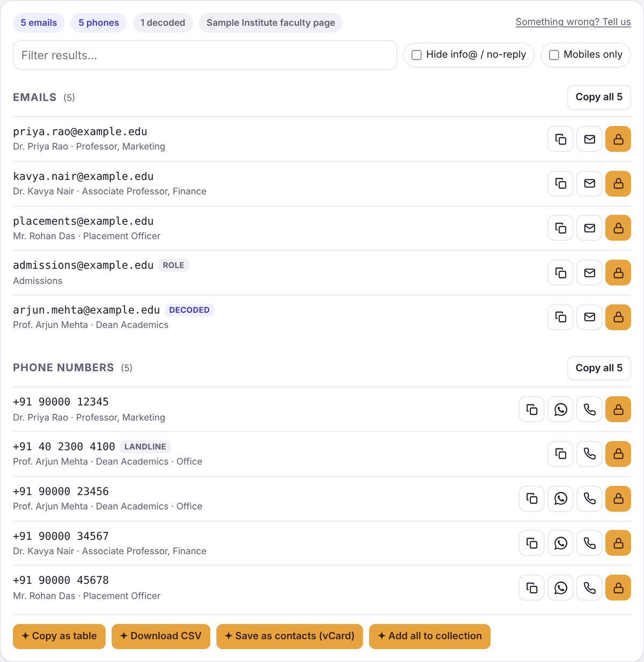Click the ROLE badge on admissions email
The image size is (644, 662).
tap(173, 266)
